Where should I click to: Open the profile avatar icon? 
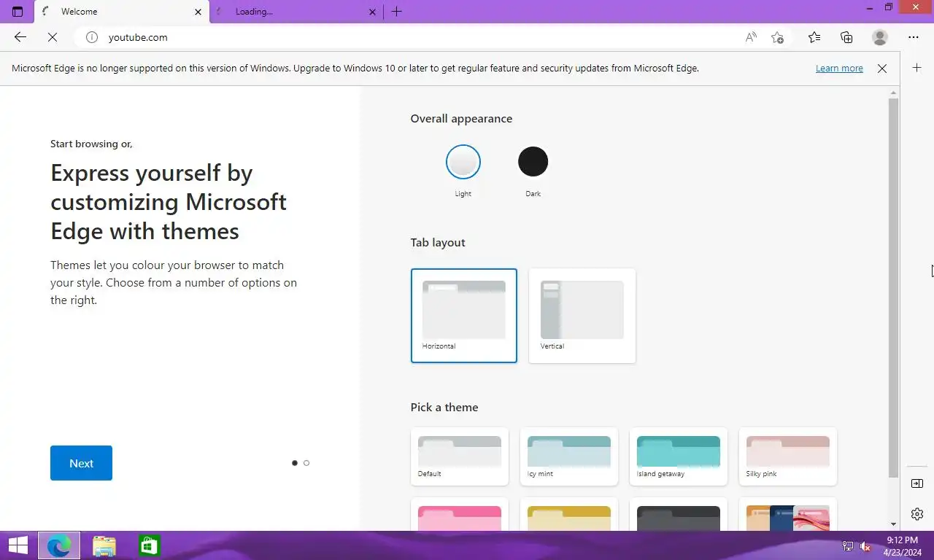pyautogui.click(x=880, y=37)
